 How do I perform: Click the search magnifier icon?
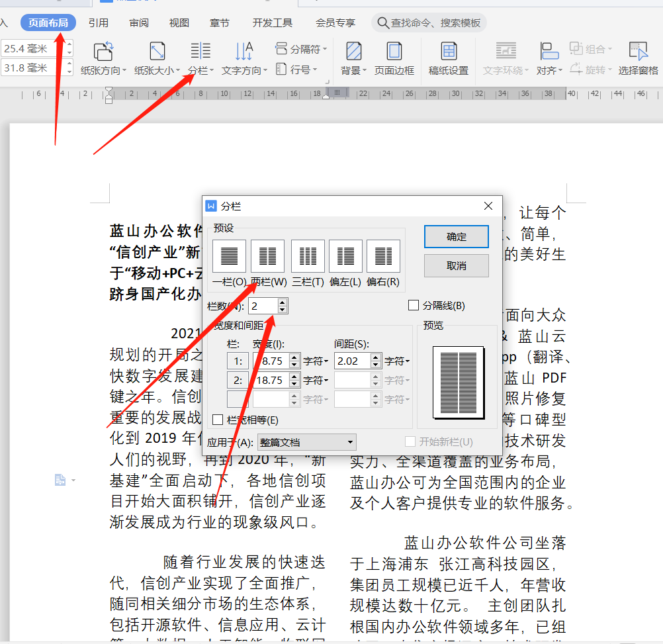click(x=382, y=23)
